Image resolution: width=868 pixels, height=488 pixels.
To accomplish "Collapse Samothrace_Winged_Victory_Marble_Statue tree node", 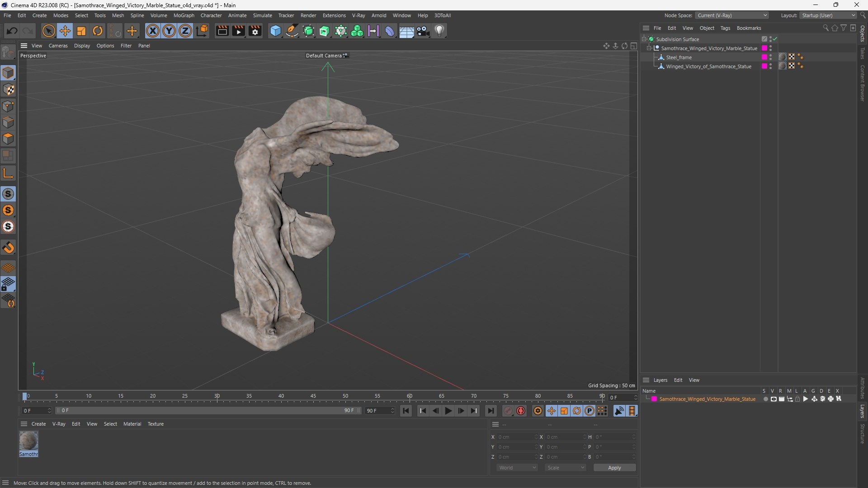I will (x=649, y=48).
